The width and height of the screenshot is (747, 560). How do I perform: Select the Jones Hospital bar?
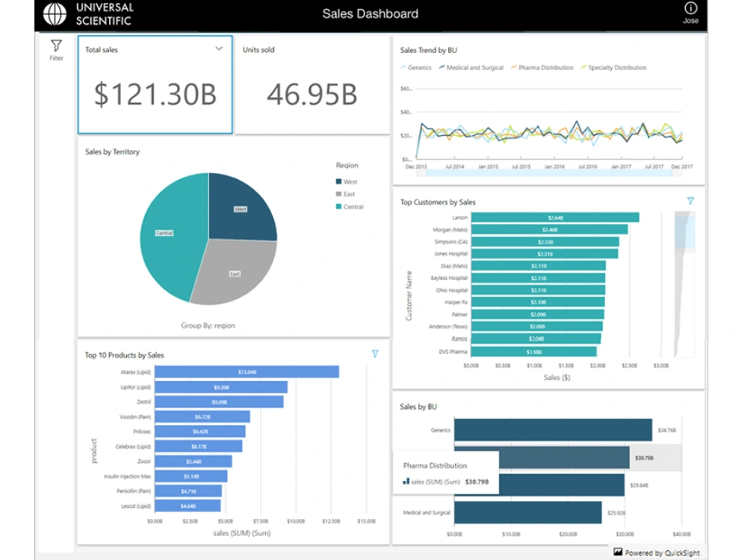tap(545, 254)
